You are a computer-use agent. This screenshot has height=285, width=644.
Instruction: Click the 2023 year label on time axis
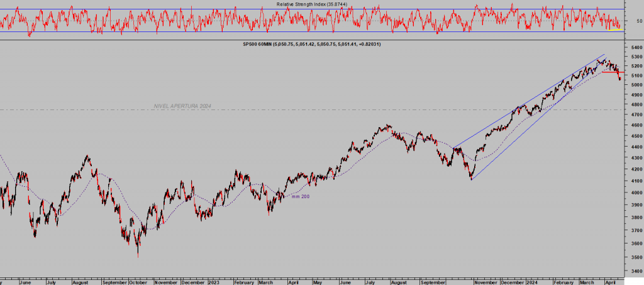point(215,282)
